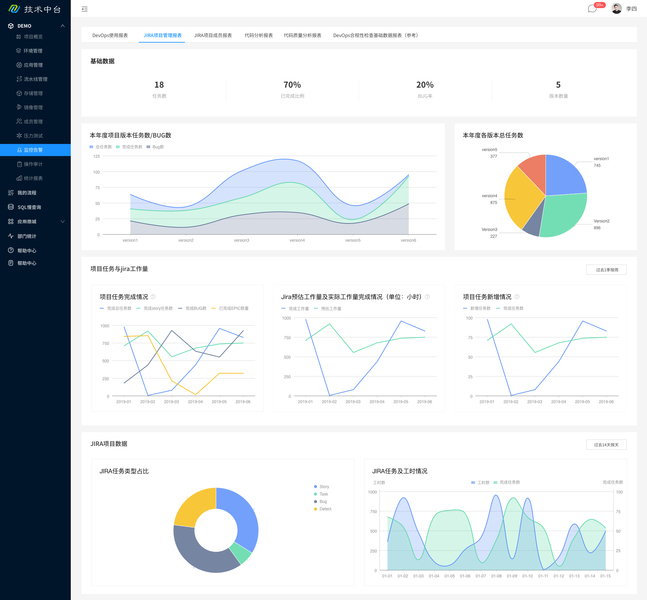Switch to 代码分析报表 tab
Image resolution: width=647 pixels, height=600 pixels.
coord(258,35)
